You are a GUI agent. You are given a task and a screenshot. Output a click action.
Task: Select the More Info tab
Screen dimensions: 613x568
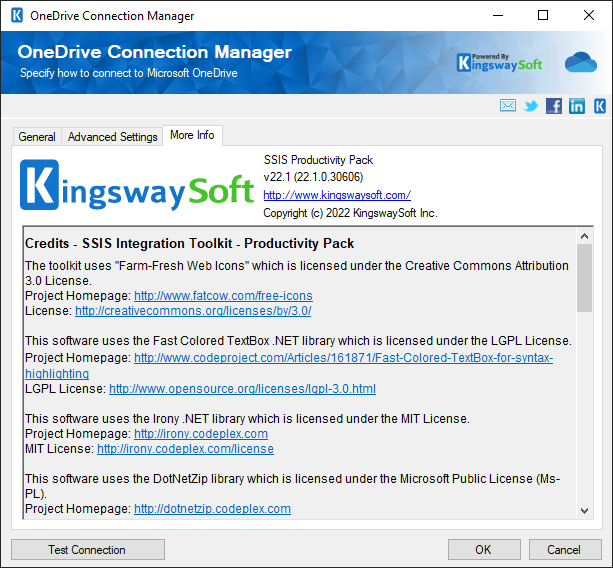[x=192, y=135]
